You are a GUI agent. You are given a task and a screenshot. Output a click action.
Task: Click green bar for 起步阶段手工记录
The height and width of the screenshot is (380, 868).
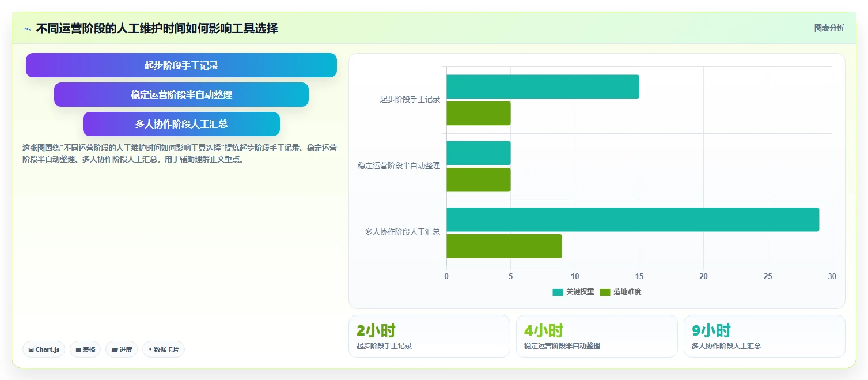coord(479,113)
